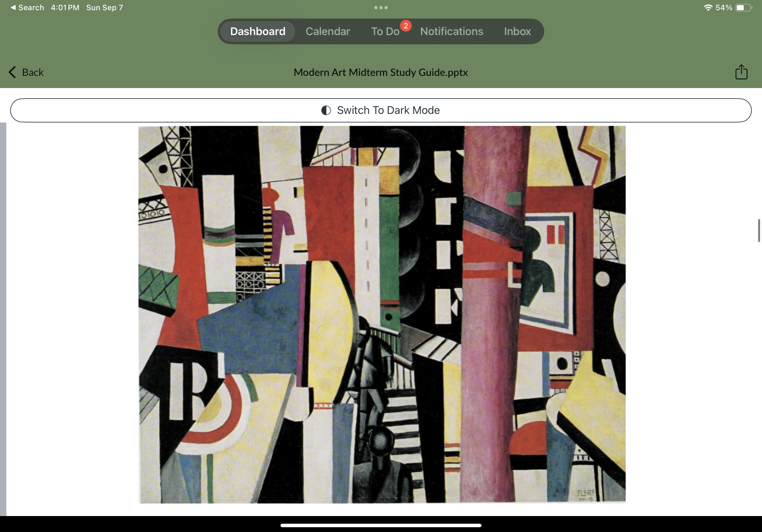Tap the Léger painting slide image
Screen dimensions: 762x532
[382, 314]
